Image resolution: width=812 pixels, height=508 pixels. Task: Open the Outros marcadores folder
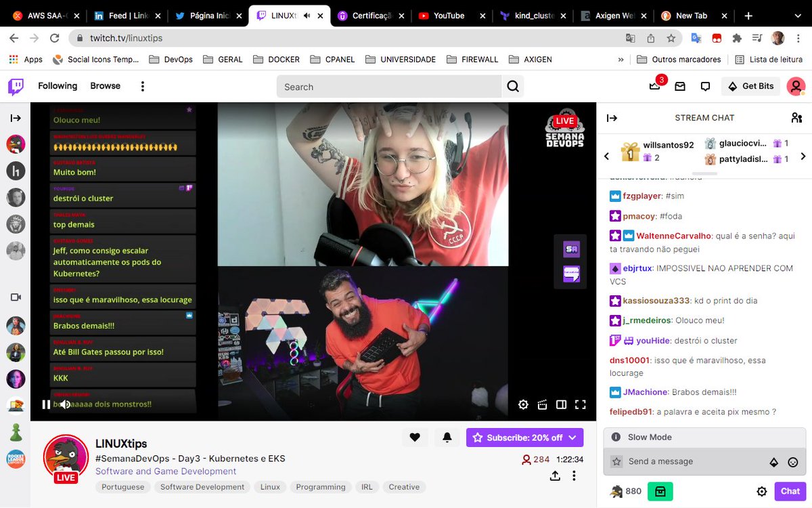pos(679,60)
